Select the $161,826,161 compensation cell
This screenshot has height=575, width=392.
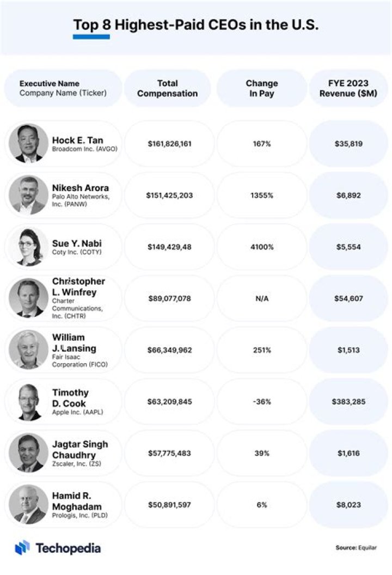[x=169, y=144]
